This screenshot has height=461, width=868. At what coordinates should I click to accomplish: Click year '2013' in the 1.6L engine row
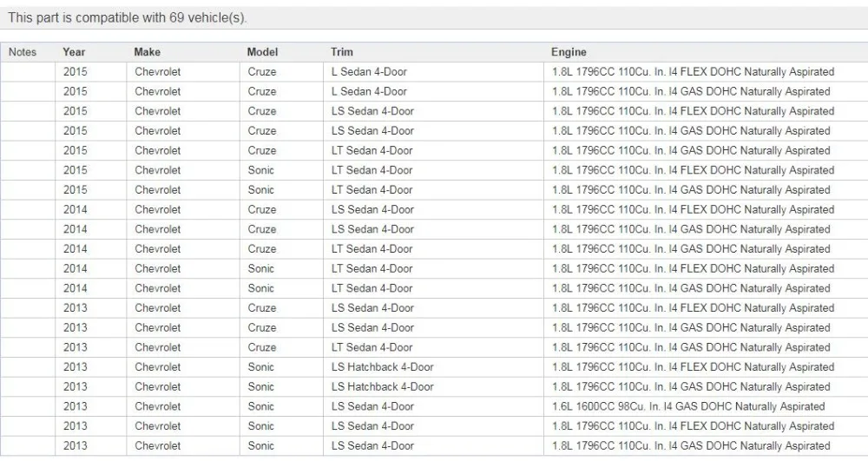[x=76, y=407]
